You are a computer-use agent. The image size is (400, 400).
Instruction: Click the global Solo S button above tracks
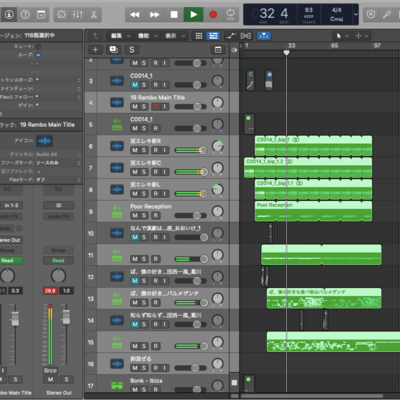(132, 50)
